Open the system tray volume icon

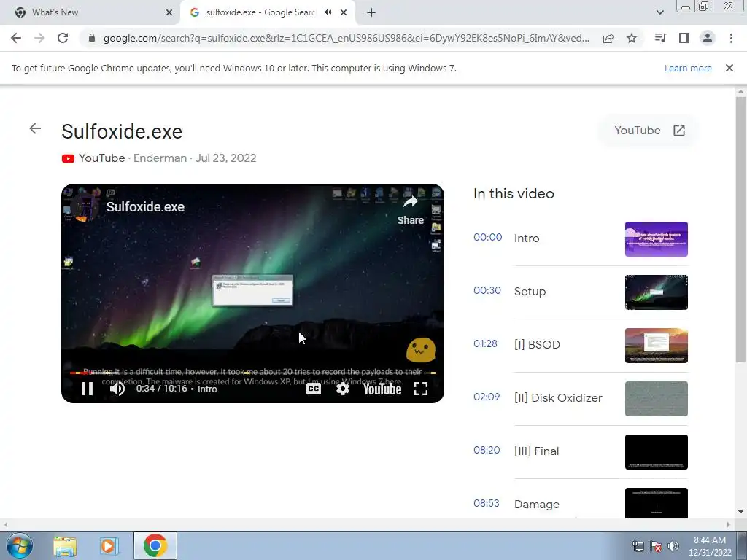click(x=673, y=546)
